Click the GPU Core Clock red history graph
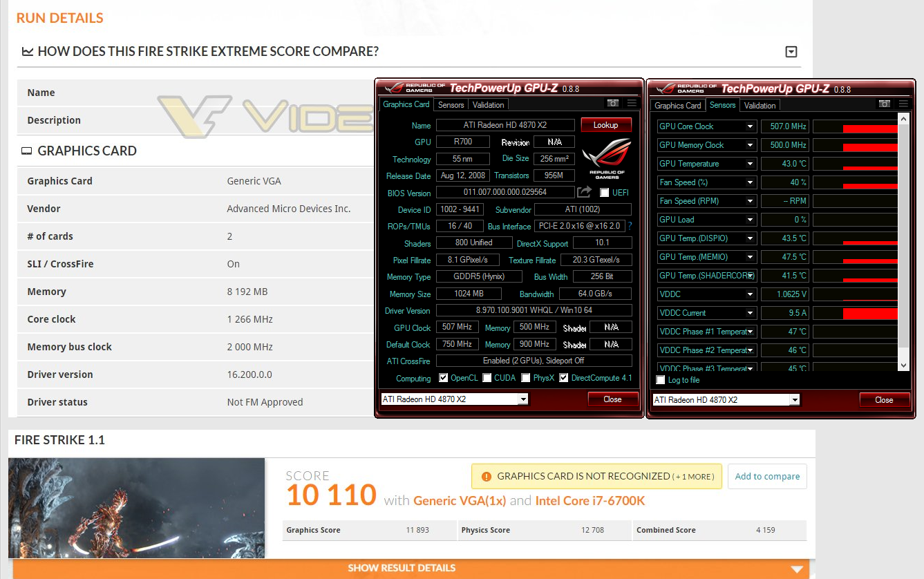The image size is (924, 579). (x=855, y=126)
